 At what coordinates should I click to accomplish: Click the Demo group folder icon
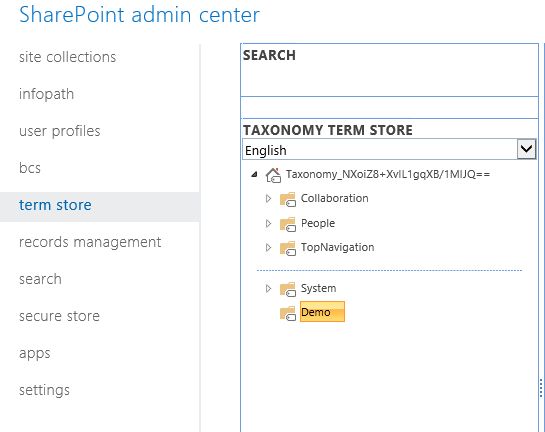pos(288,313)
